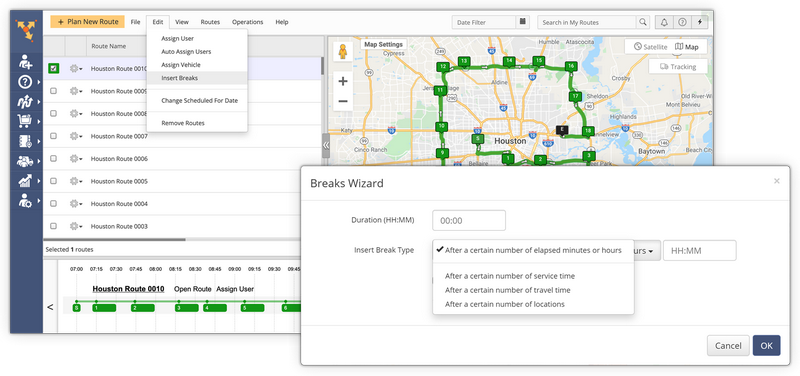
Task: Select the Street View pegman icon
Action: pos(342,52)
